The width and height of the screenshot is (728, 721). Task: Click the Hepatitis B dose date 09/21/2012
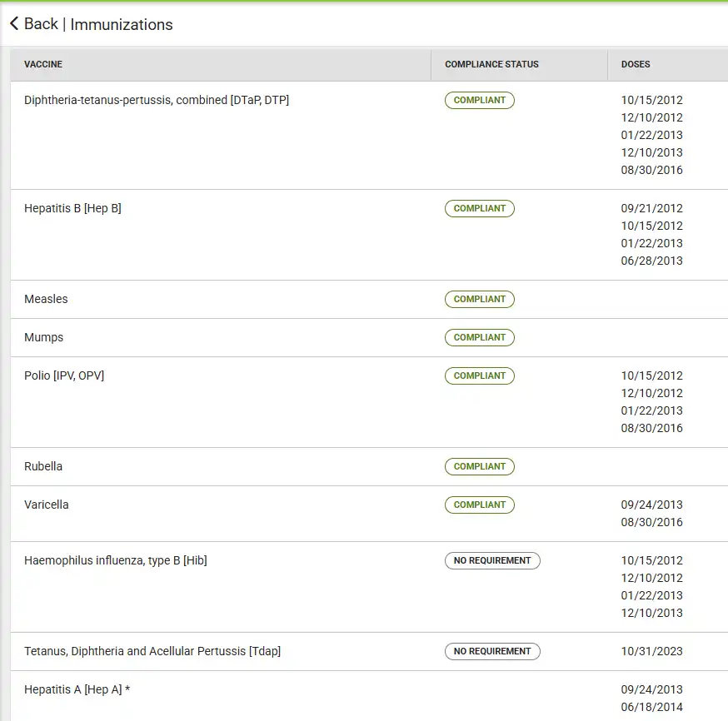click(651, 208)
